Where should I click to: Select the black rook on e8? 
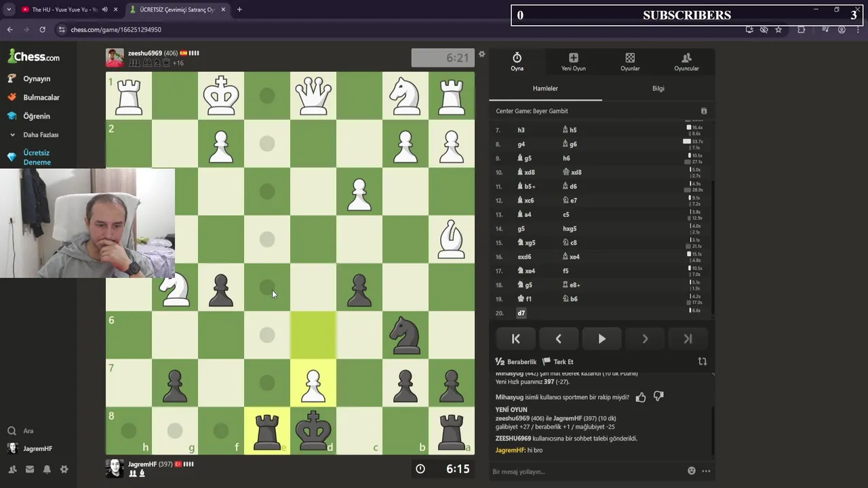click(267, 430)
